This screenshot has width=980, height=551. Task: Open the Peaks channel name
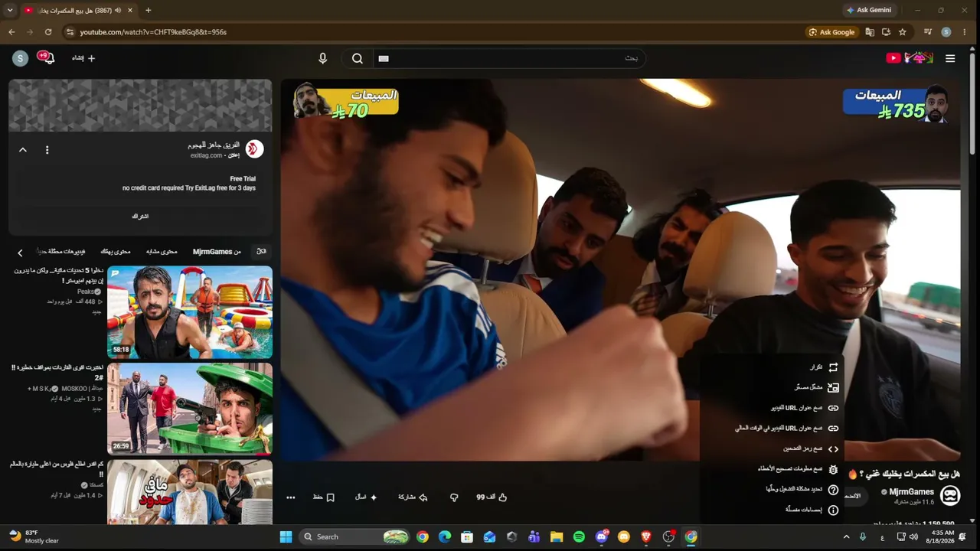click(x=86, y=292)
